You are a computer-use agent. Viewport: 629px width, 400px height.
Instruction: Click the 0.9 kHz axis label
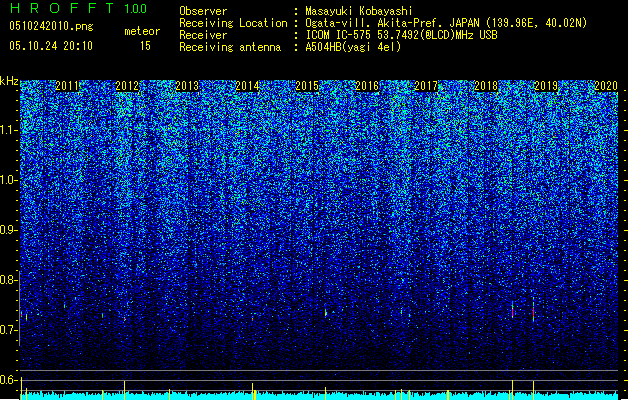tap(9, 230)
